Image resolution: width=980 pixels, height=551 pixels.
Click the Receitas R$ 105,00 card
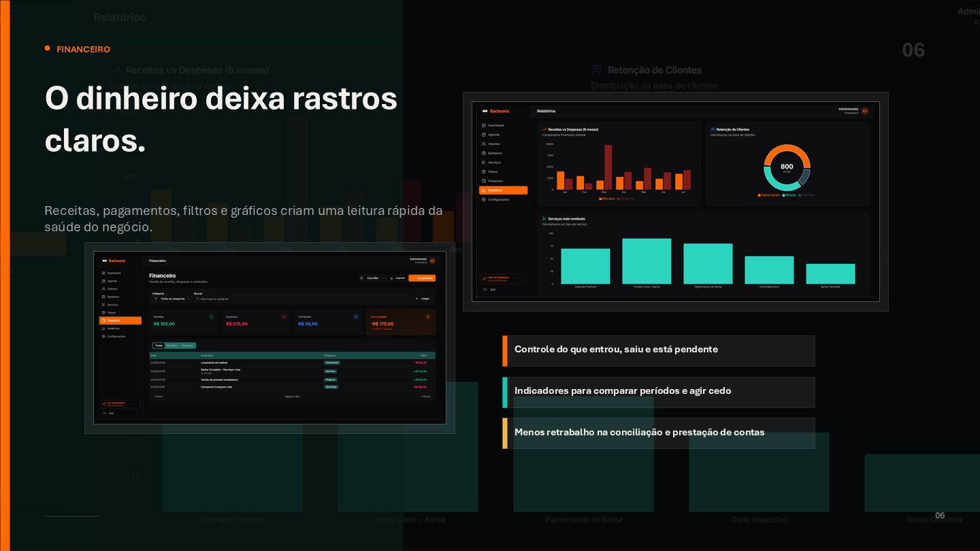(182, 322)
